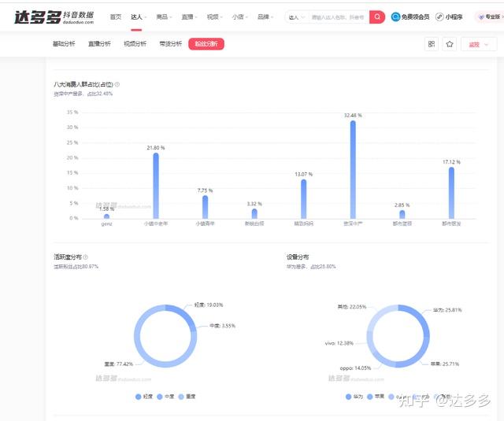504x421 pixels.
Task: Click the 小程序 link text
Action: tap(454, 17)
